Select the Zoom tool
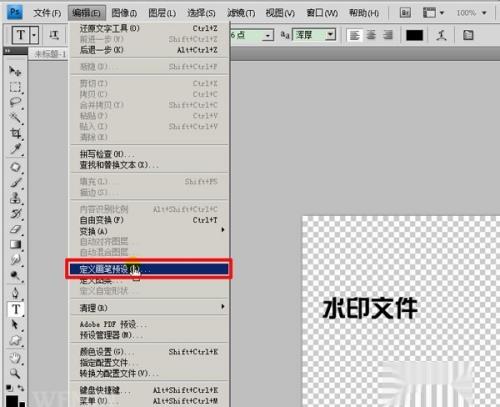 [15, 373]
